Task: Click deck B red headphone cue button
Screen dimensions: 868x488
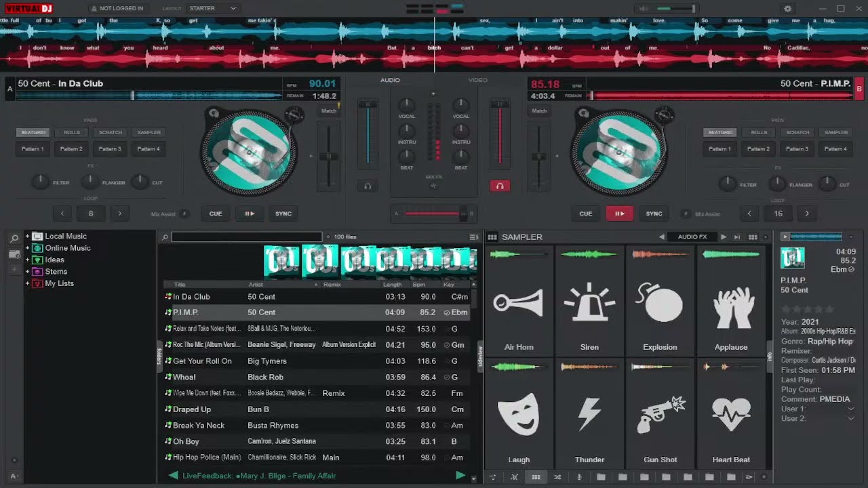Action: 500,186
